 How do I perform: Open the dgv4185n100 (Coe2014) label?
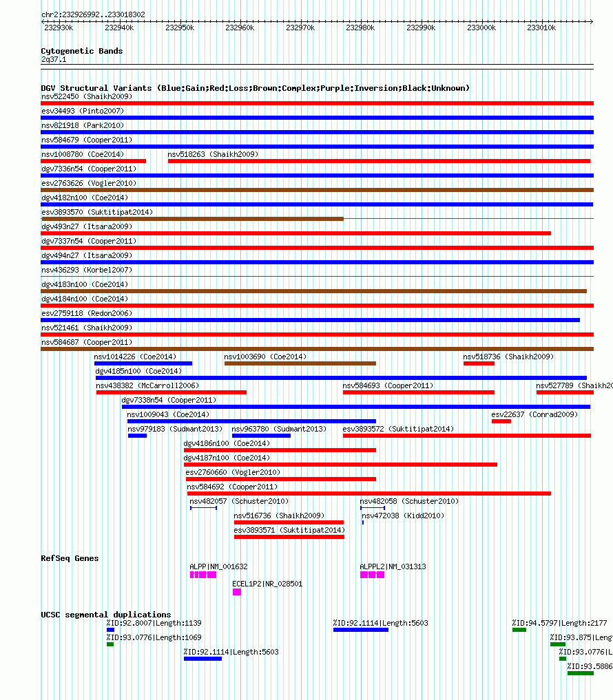point(138,372)
